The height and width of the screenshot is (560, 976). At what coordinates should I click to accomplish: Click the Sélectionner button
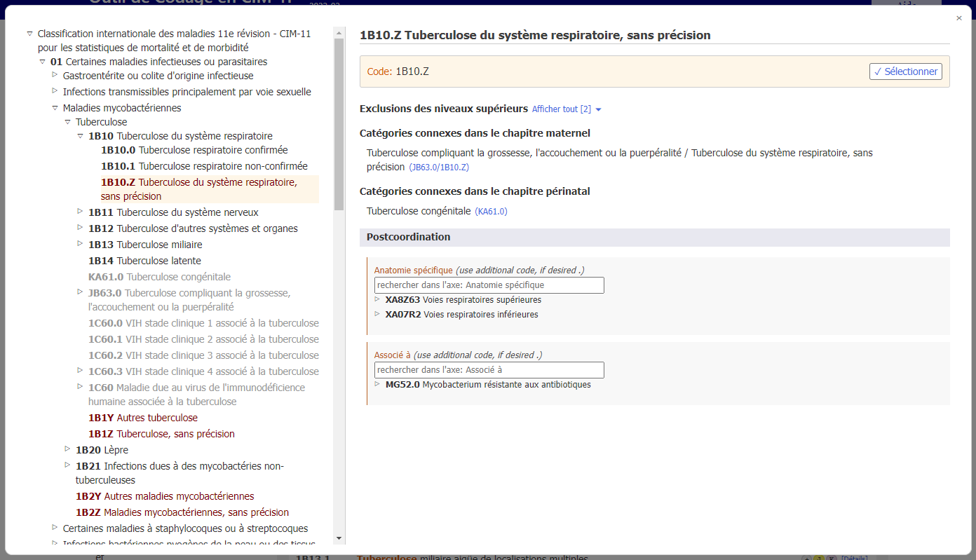[x=906, y=71]
